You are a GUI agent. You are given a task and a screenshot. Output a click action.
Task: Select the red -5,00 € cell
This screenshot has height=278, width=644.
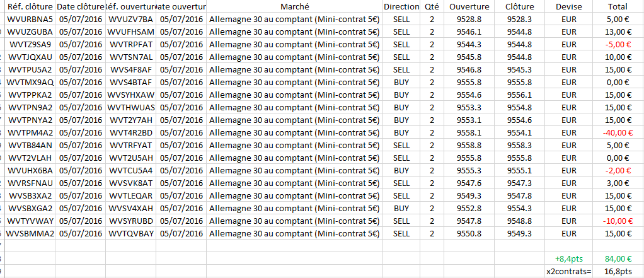[618, 44]
